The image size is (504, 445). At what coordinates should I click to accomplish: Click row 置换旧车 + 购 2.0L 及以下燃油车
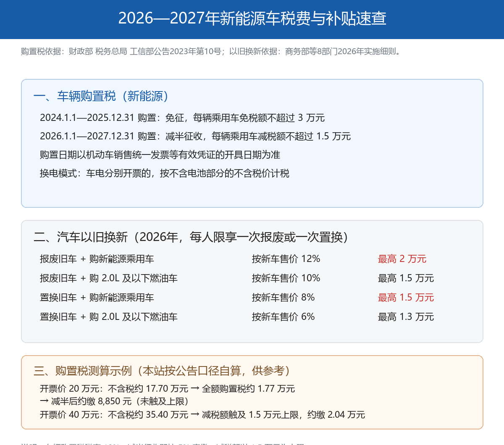(109, 317)
